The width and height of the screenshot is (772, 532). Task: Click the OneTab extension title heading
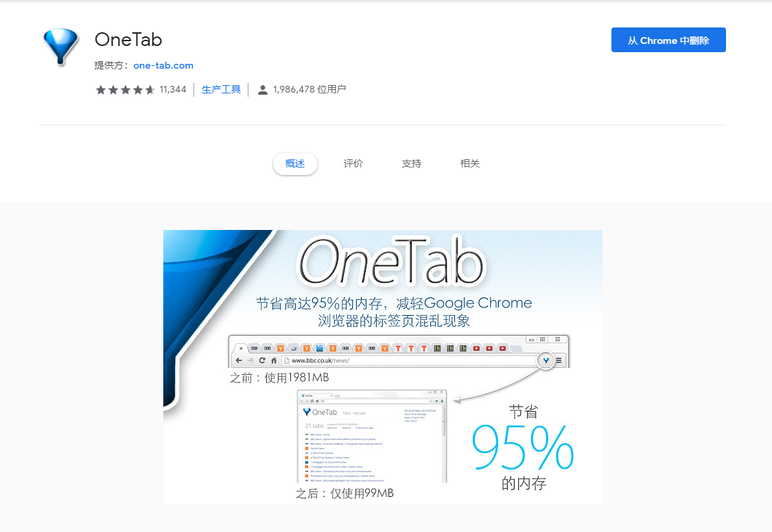[x=128, y=39]
